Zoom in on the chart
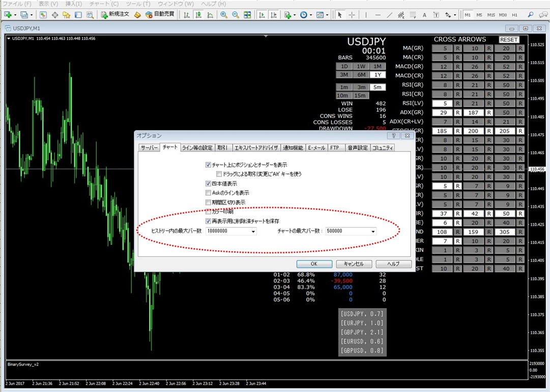Image resolution: width=550 pixels, height=392 pixels. coord(224,15)
